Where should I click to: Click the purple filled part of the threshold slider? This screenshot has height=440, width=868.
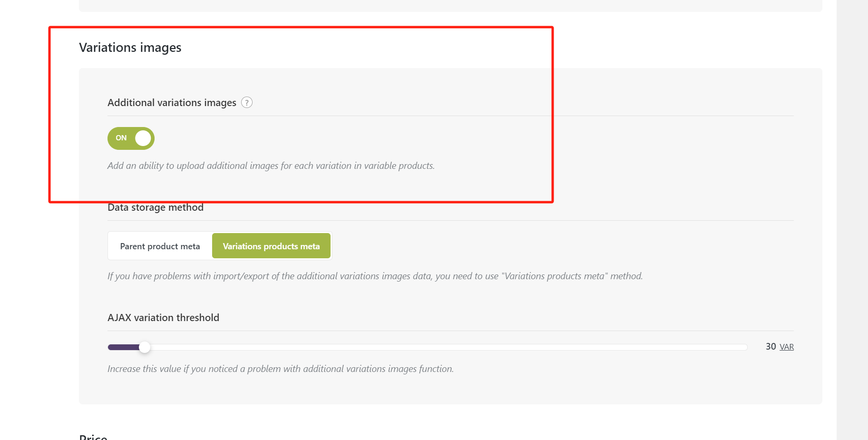tap(123, 348)
